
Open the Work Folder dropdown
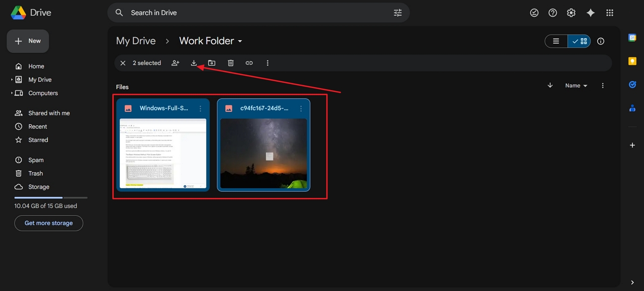click(x=240, y=41)
